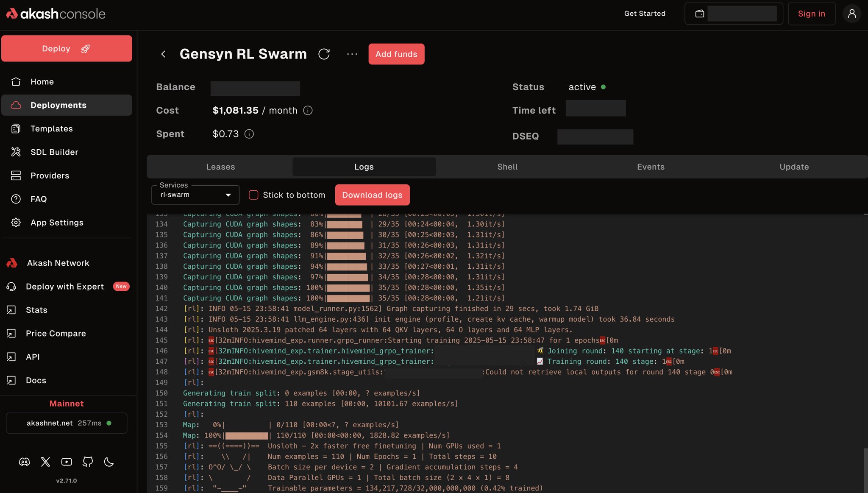Enable Stick to bottom checkbox
Screen dimensions: 868x493
253,195
